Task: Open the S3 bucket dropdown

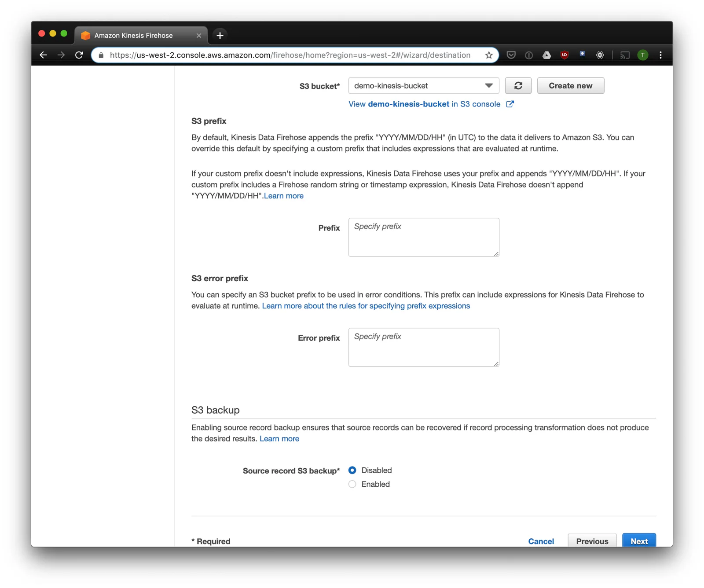Action: click(x=424, y=86)
